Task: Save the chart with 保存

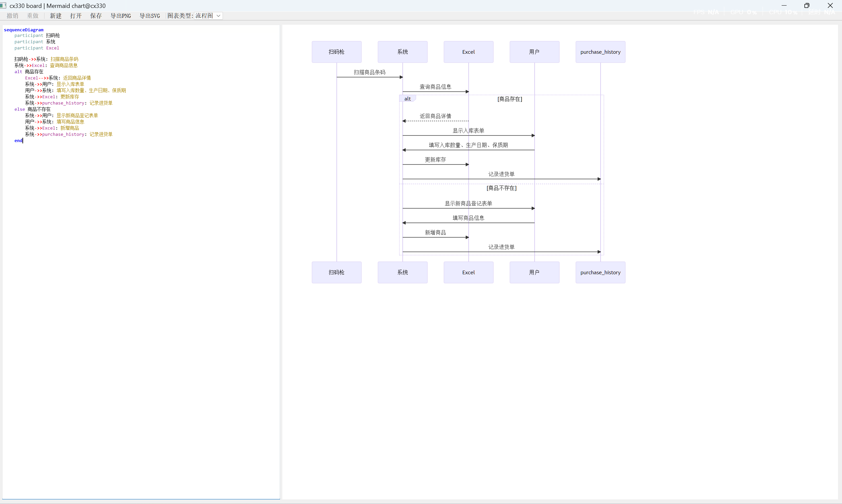Action: coord(96,15)
